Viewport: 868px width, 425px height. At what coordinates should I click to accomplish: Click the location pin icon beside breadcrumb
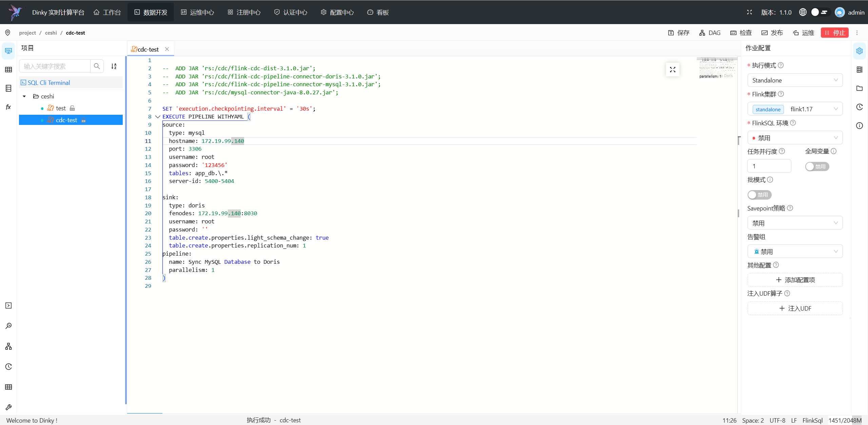7,33
